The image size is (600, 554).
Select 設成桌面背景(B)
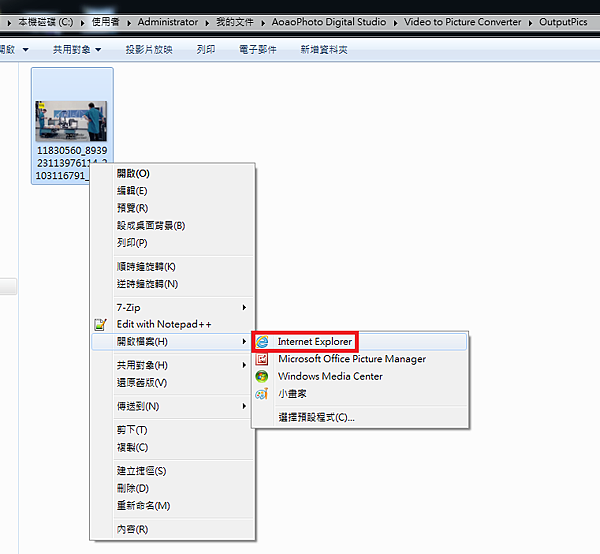pos(173,226)
